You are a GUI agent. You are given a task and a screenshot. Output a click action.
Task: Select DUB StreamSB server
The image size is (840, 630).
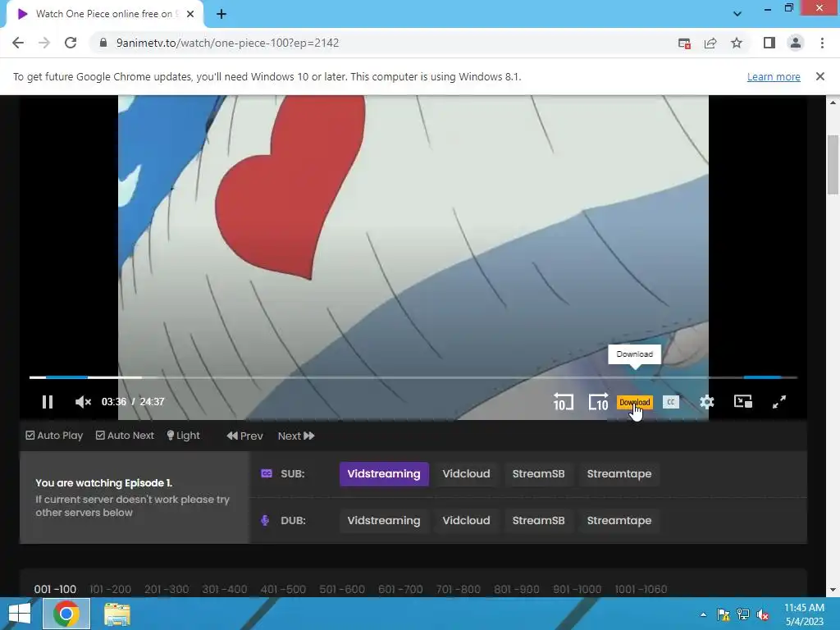(538, 521)
